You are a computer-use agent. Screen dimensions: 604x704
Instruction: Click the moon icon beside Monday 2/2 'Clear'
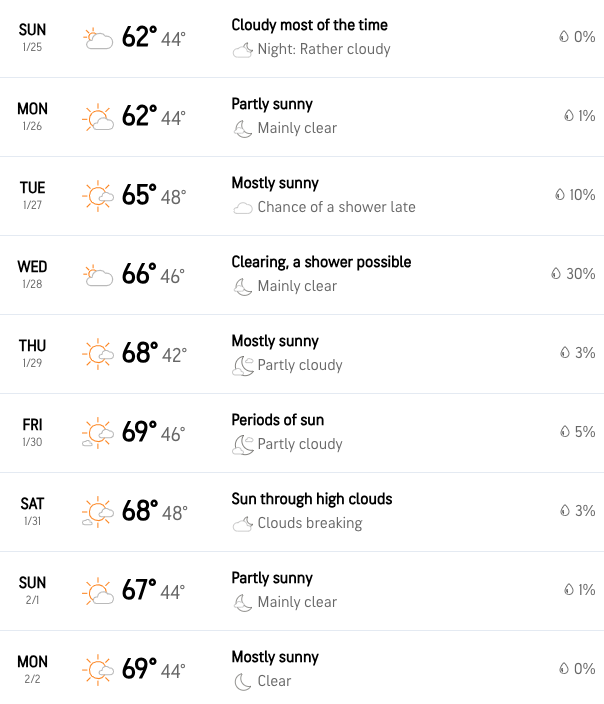coord(242,682)
